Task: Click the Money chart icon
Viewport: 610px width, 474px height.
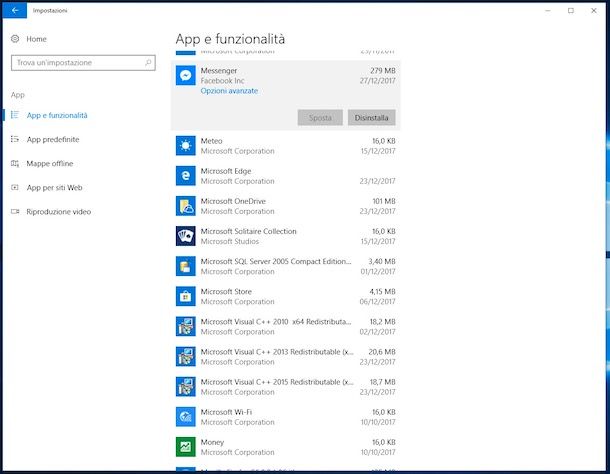Action: pos(186,447)
